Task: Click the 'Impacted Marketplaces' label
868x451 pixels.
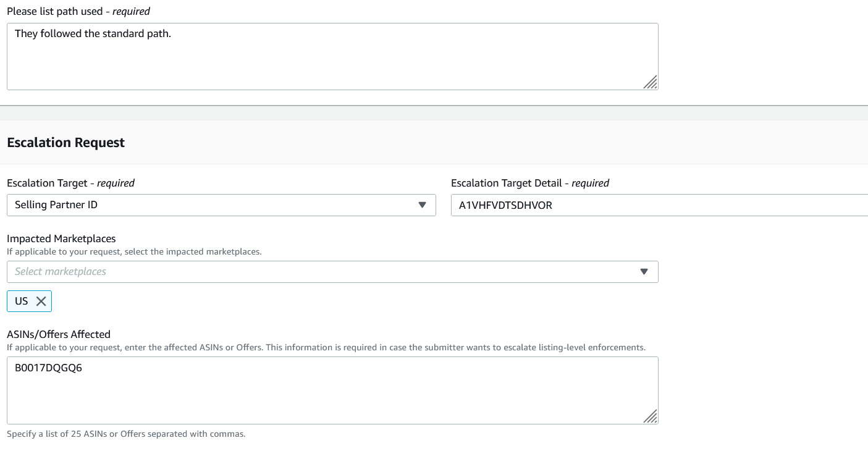Action: click(61, 238)
